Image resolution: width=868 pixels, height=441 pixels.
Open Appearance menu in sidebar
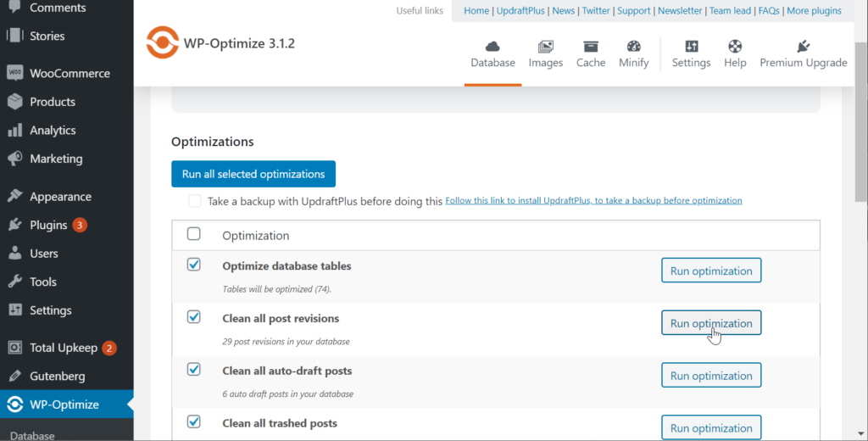coord(60,196)
